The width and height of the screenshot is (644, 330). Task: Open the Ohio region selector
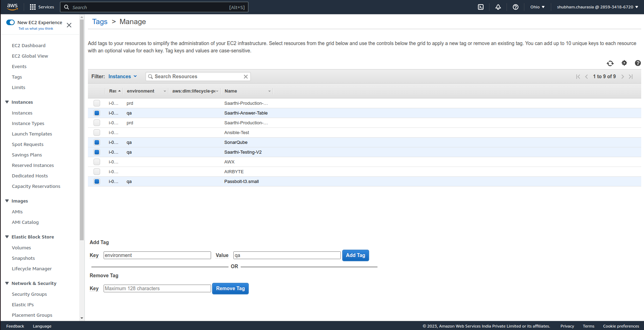click(x=537, y=7)
